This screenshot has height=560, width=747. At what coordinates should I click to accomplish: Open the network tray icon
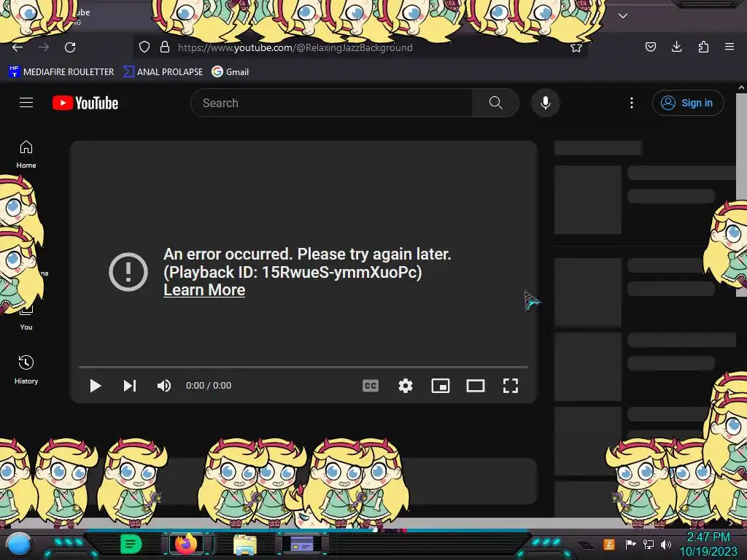[x=649, y=544]
